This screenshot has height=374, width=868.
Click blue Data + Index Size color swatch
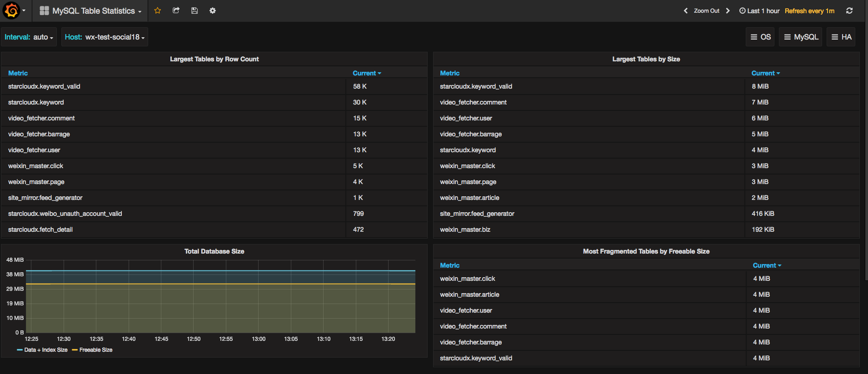coord(20,350)
